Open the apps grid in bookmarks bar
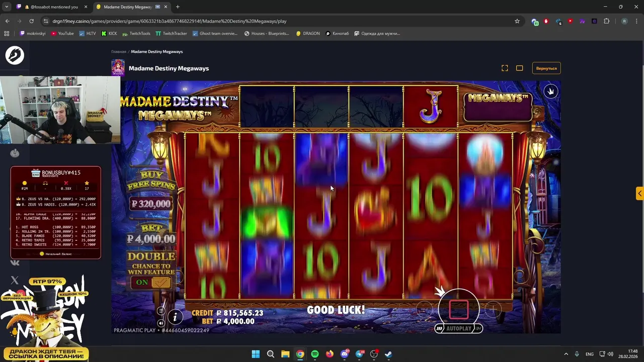 7,34
